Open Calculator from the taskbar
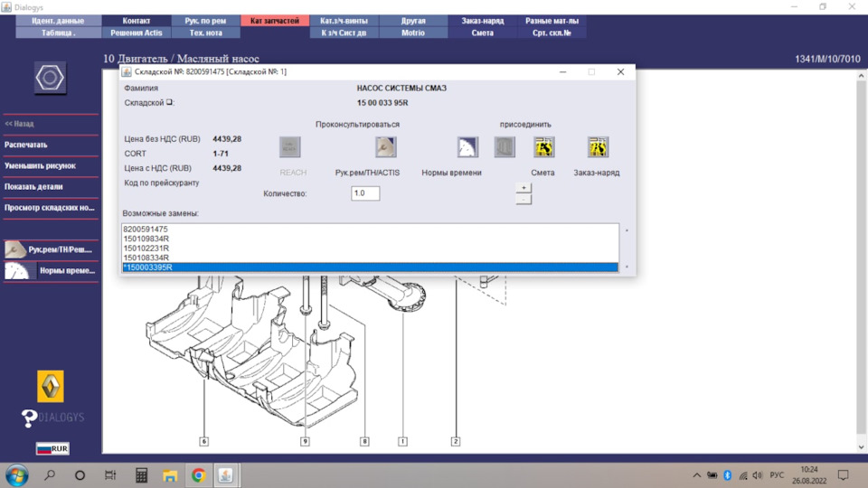Screen dimensions: 868x488 (x=141, y=474)
